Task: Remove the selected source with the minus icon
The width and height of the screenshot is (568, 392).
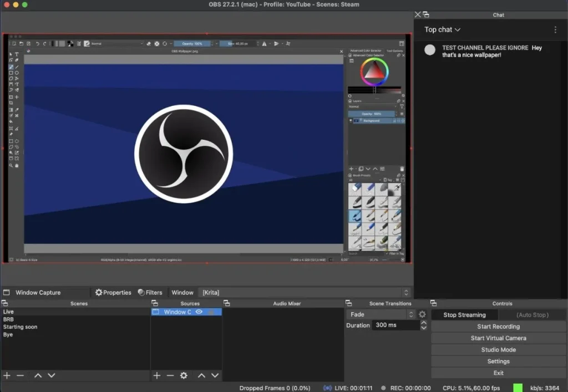Action: [x=170, y=375]
